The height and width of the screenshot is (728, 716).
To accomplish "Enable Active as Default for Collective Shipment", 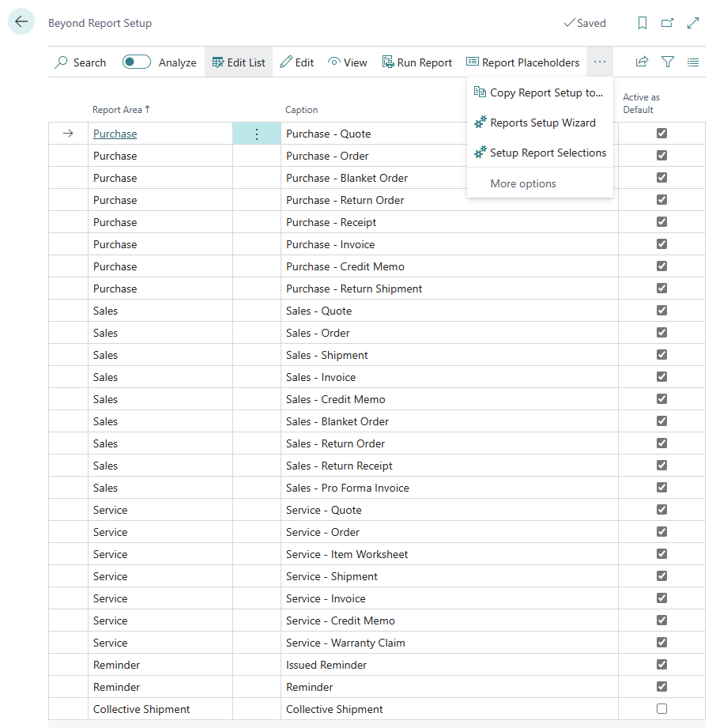I will tap(661, 709).
